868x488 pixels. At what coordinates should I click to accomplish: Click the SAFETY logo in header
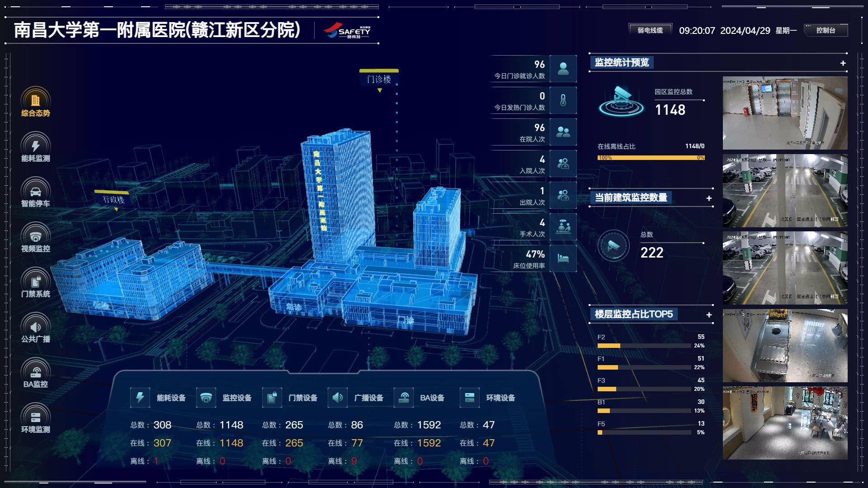[x=347, y=31]
